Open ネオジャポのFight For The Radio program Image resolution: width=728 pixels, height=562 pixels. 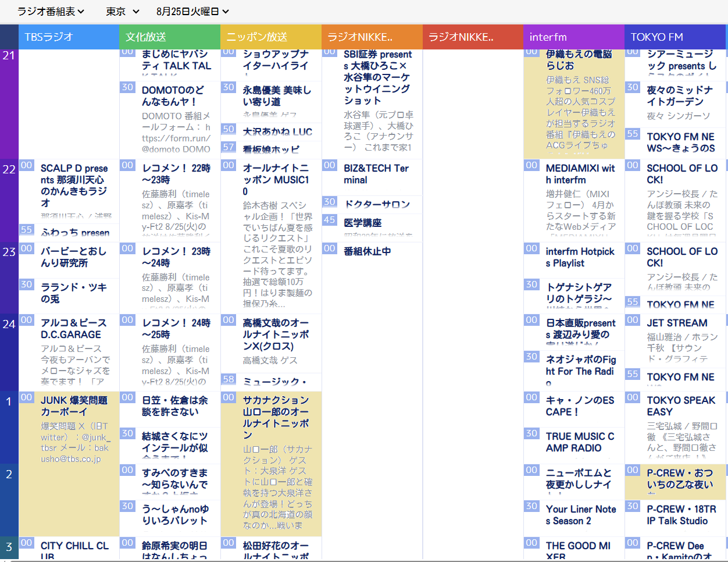574,371
